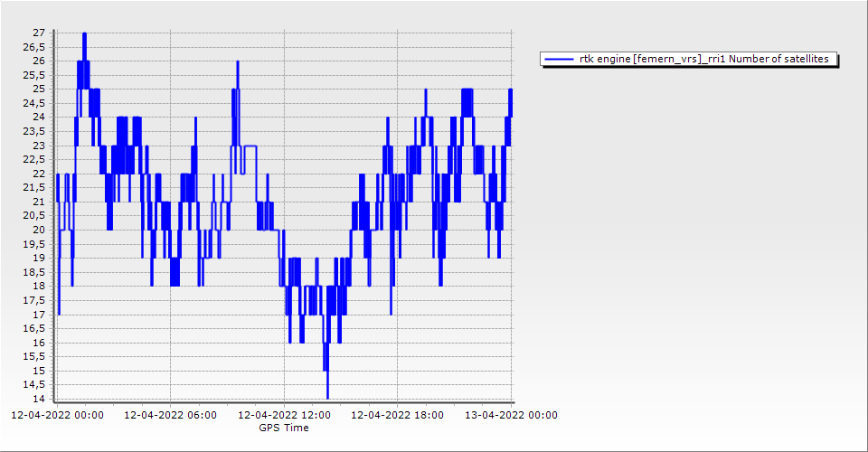The width and height of the screenshot is (868, 452).
Task: Click the blue legend line sample
Action: click(x=560, y=59)
